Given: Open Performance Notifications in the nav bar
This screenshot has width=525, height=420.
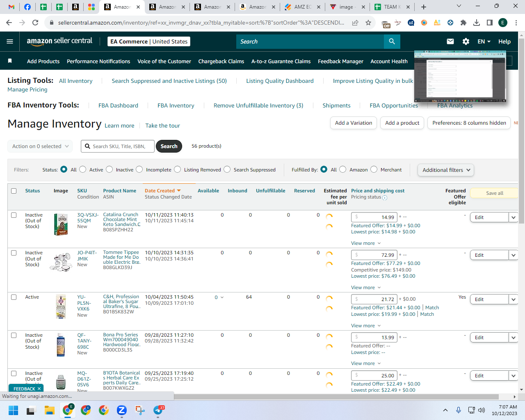Looking at the screenshot, I should (x=98, y=61).
